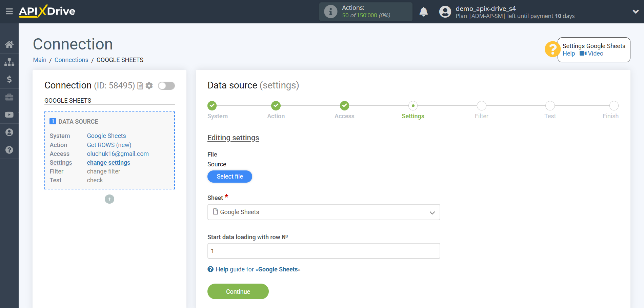
Task: Click the Editing settings heading
Action: point(233,138)
